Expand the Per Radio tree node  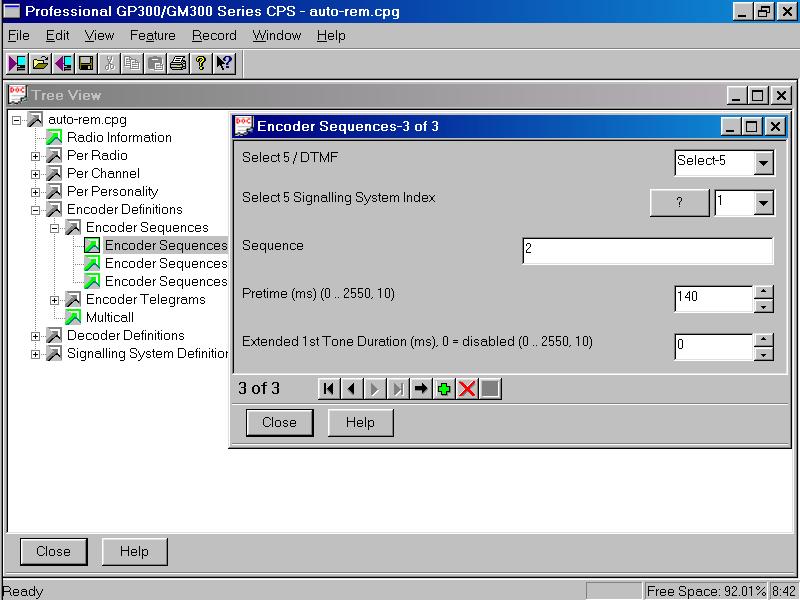tap(35, 156)
